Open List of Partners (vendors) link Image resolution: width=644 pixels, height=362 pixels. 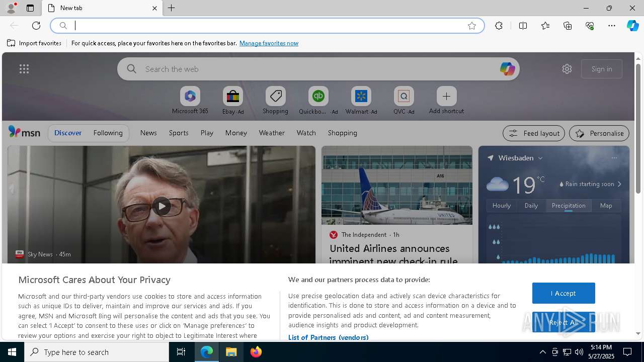click(x=328, y=337)
